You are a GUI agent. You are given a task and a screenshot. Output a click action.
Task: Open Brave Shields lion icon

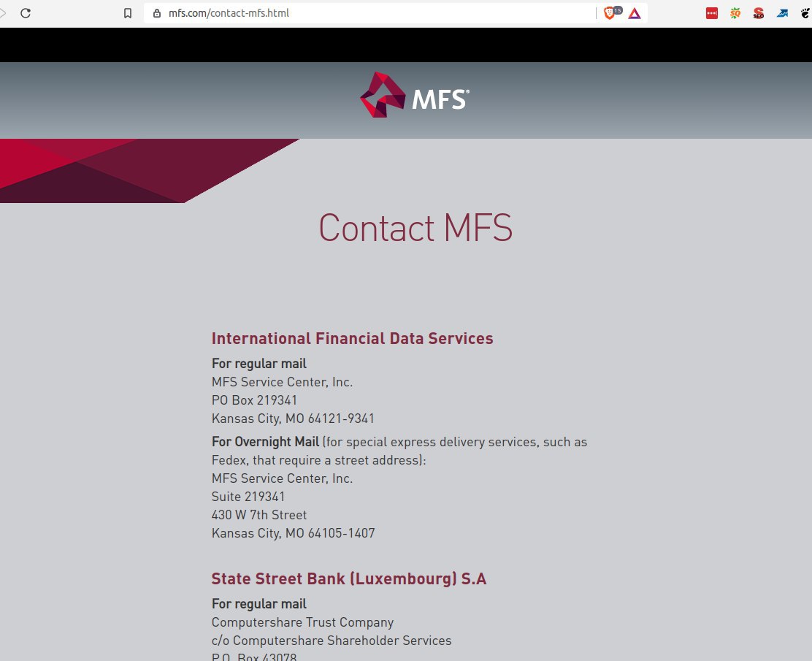click(610, 13)
